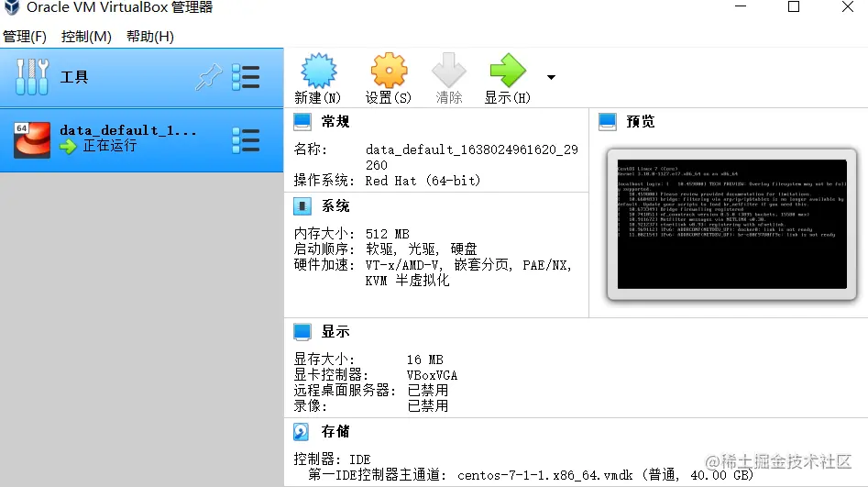
Task: Click the Display (显示) monitor section icon
Action: [302, 332]
